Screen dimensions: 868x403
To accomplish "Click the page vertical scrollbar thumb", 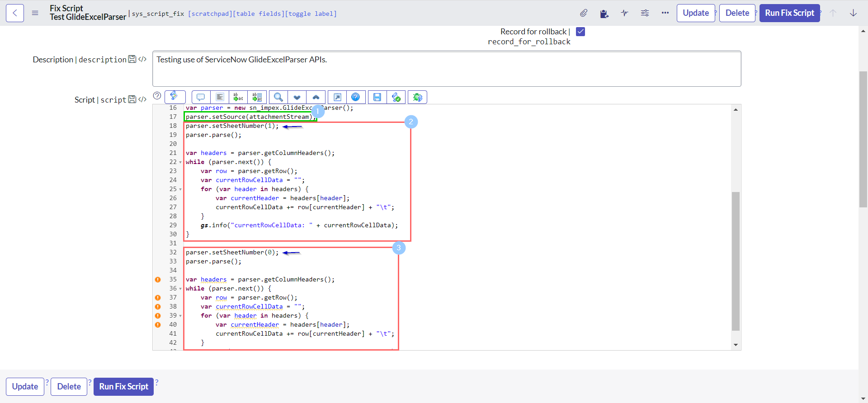I will point(863,139).
